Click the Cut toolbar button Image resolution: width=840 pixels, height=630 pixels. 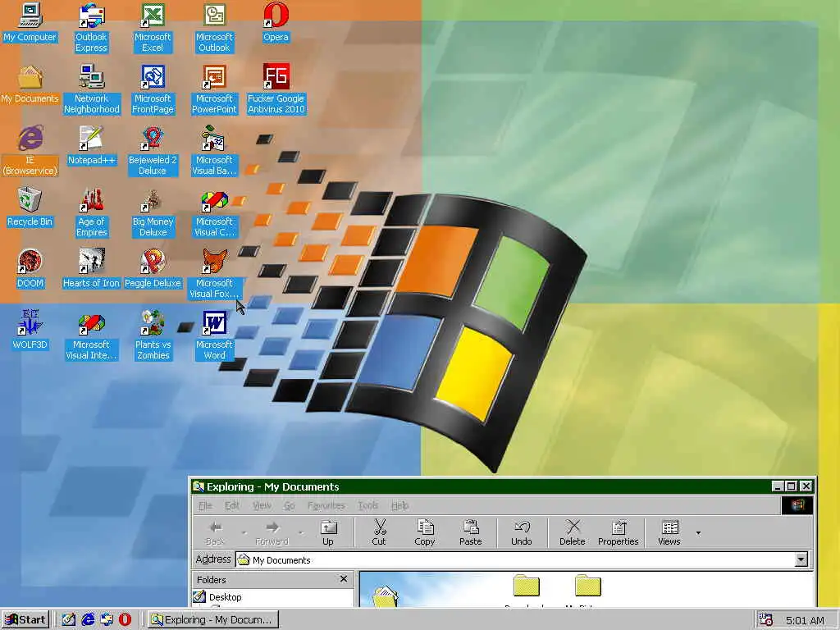coord(379,532)
